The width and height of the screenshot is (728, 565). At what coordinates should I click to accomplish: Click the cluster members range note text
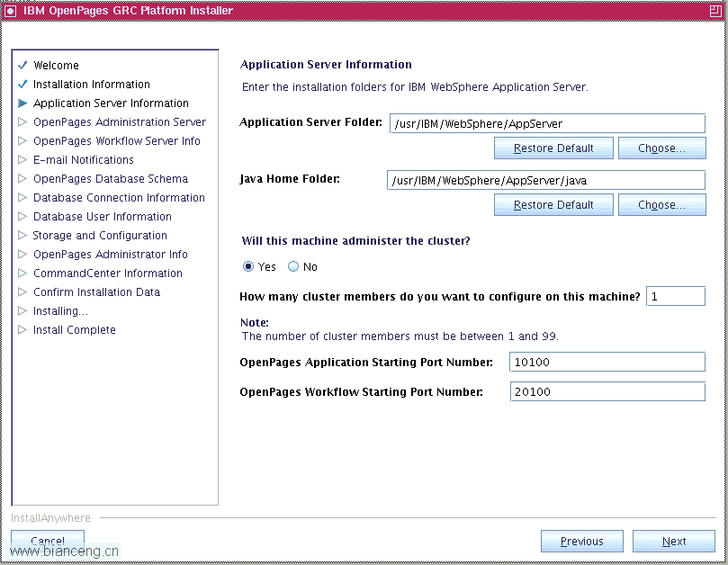click(400, 336)
